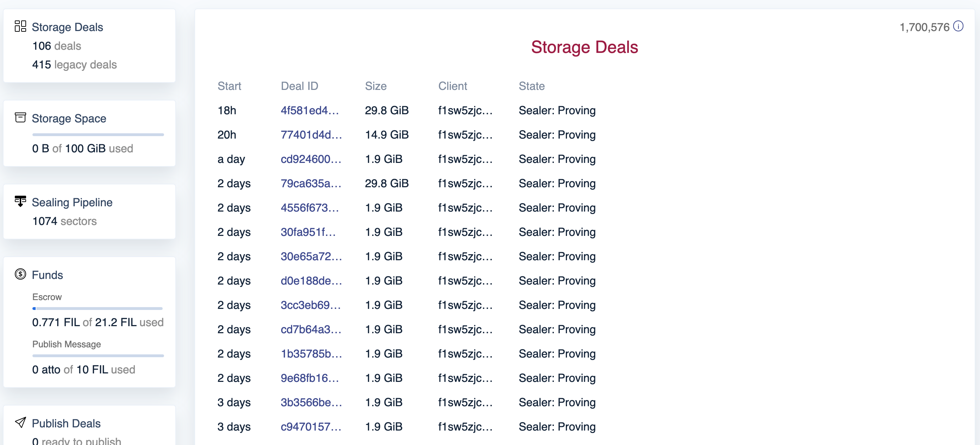This screenshot has width=980, height=445.
Task: Click the Funds dollar coin icon
Action: (x=20, y=274)
